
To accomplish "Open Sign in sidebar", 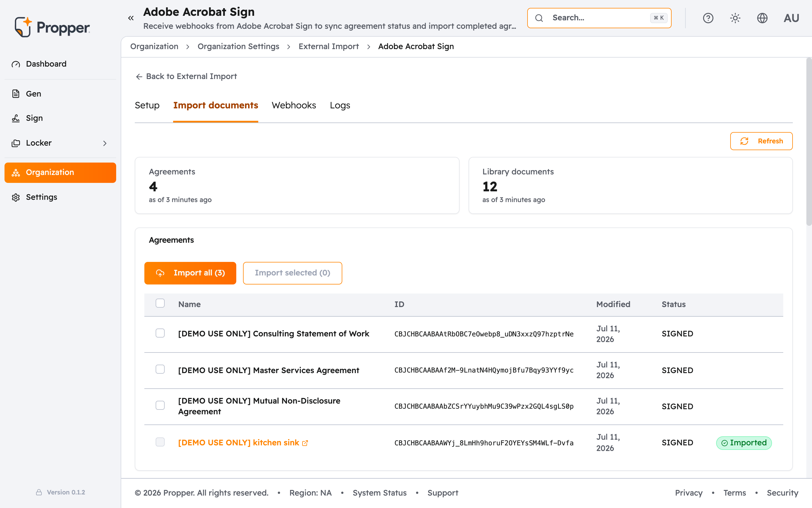I will click(60, 118).
